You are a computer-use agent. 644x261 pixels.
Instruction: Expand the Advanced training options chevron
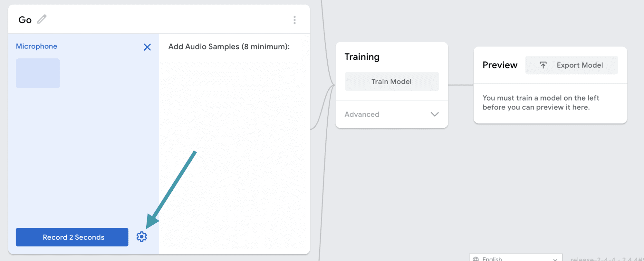click(x=435, y=114)
